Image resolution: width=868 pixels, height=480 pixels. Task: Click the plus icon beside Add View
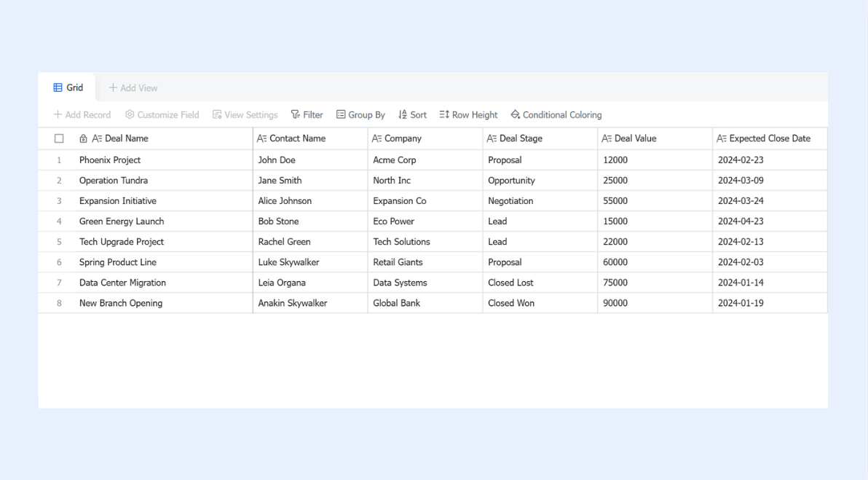click(113, 87)
